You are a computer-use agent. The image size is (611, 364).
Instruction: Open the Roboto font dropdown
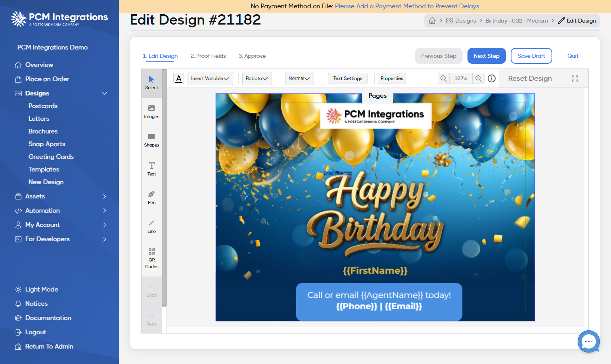257,78
